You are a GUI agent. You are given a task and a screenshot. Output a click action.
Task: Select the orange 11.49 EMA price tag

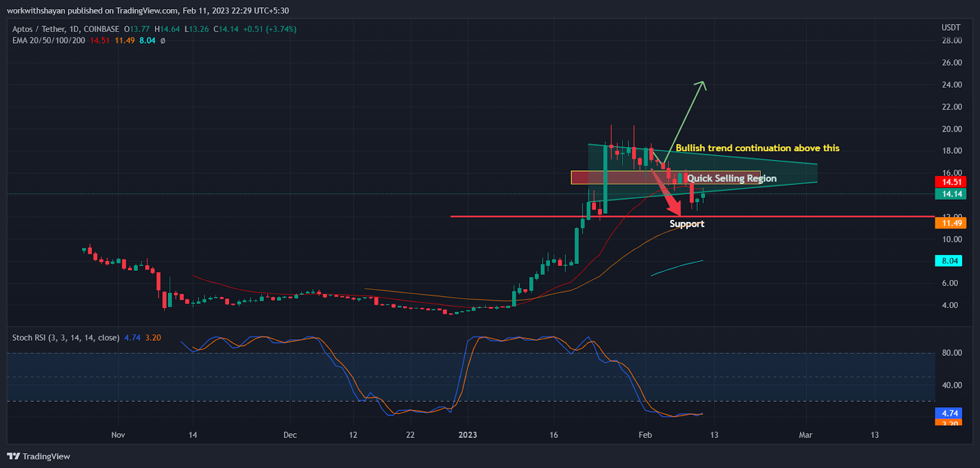pos(951,223)
